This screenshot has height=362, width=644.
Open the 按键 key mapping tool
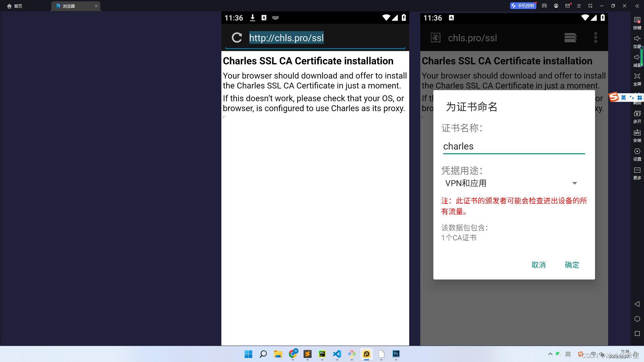pyautogui.click(x=637, y=23)
